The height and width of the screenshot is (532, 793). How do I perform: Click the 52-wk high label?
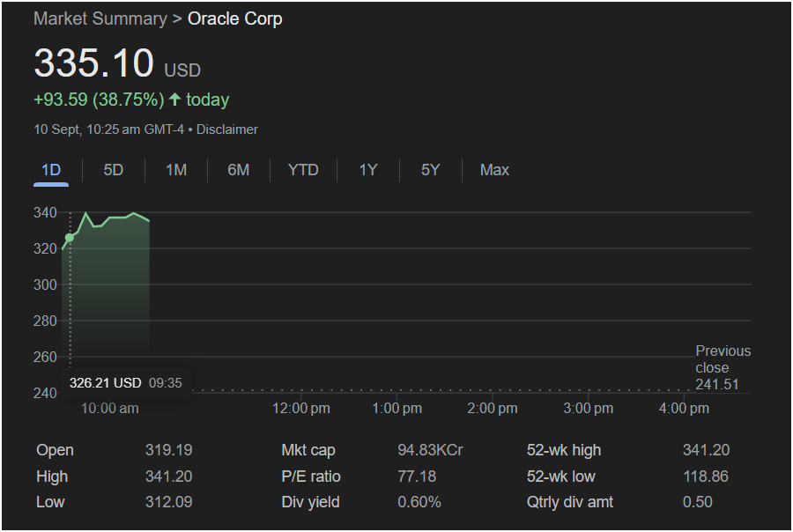(x=564, y=450)
